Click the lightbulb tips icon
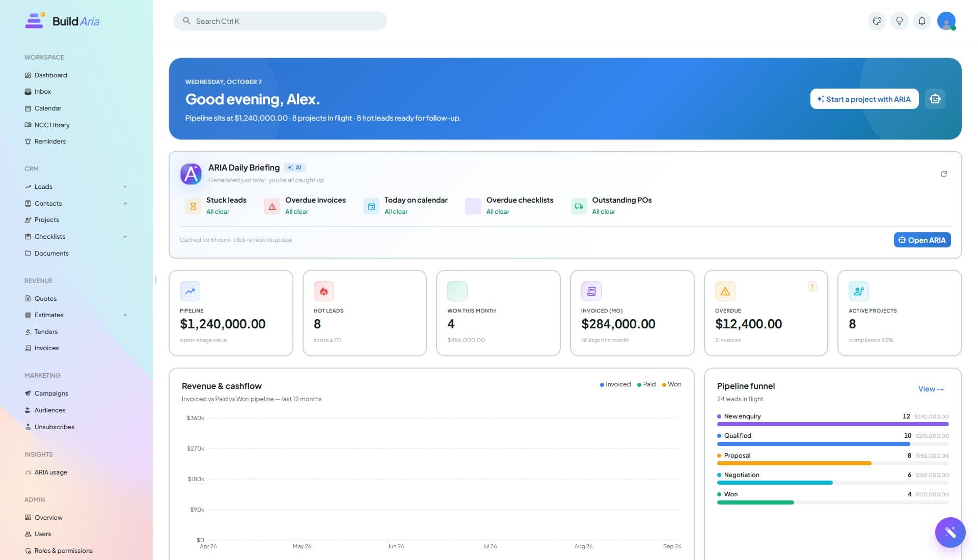Screen dimensions: 978x560 pos(899,21)
